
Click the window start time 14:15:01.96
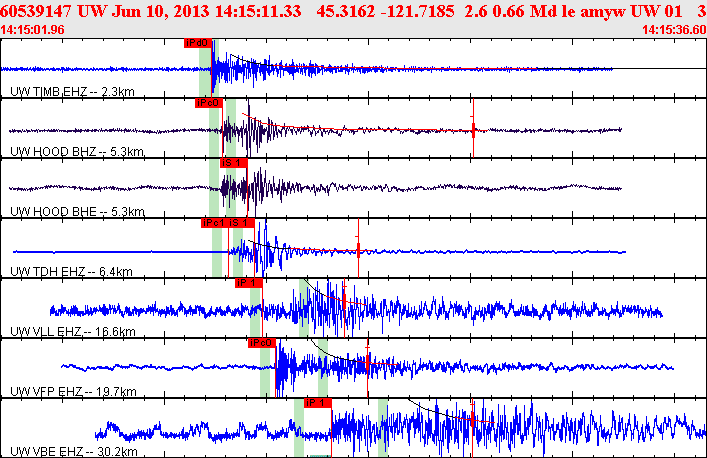tap(32, 30)
